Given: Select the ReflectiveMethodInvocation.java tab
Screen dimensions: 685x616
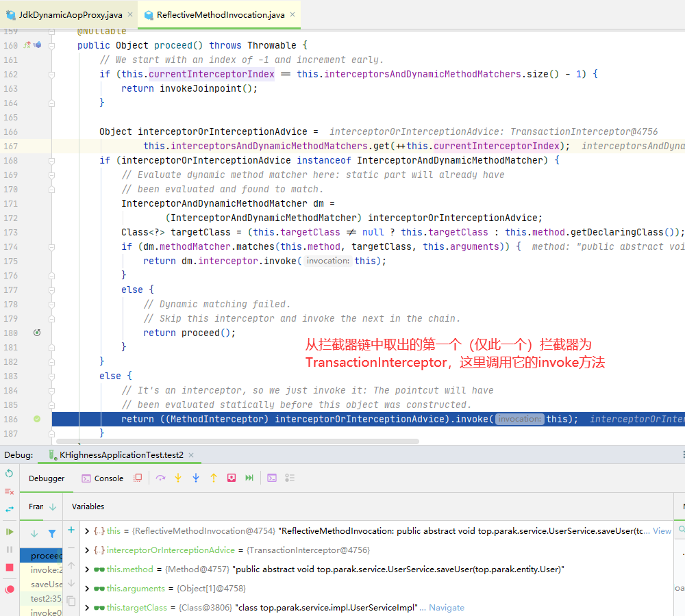Looking at the screenshot, I should point(221,15).
